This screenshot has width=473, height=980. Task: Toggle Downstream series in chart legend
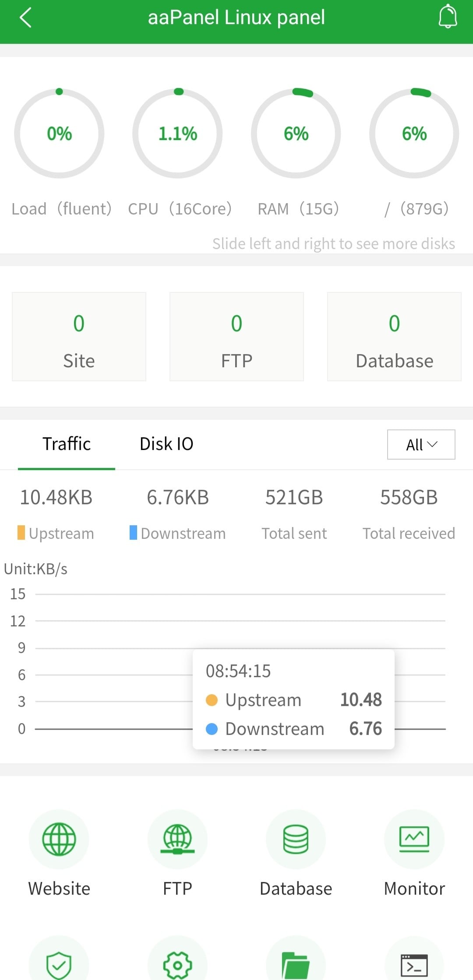(x=177, y=533)
